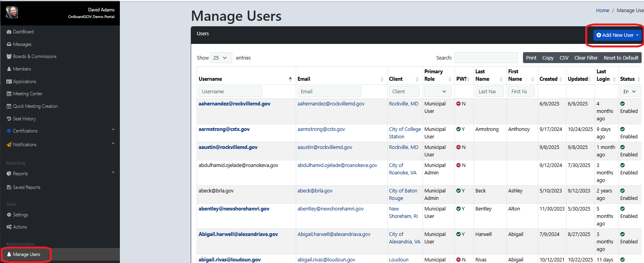Open Quick Meeting Creation in the sidebar
This screenshot has height=263, width=644.
pos(35,106)
